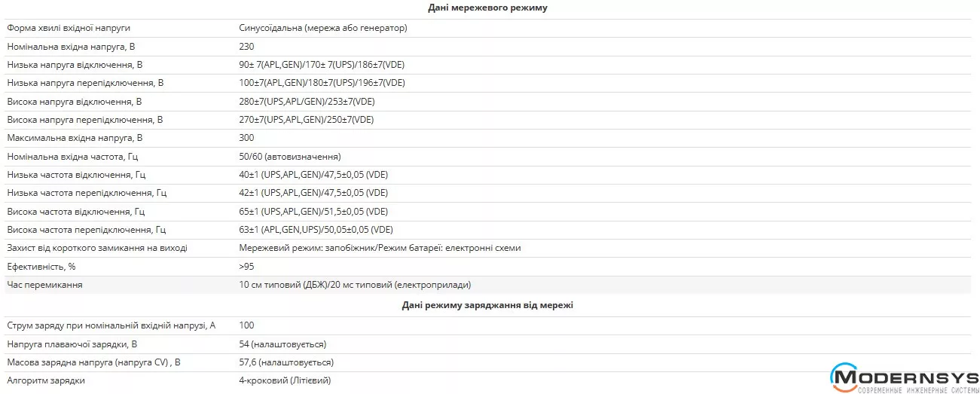980x394 pixels.
Task: Click the '65±1 (UPS,APL,GEN)/51,5±0,05 (VDE)' value
Action: click(313, 212)
